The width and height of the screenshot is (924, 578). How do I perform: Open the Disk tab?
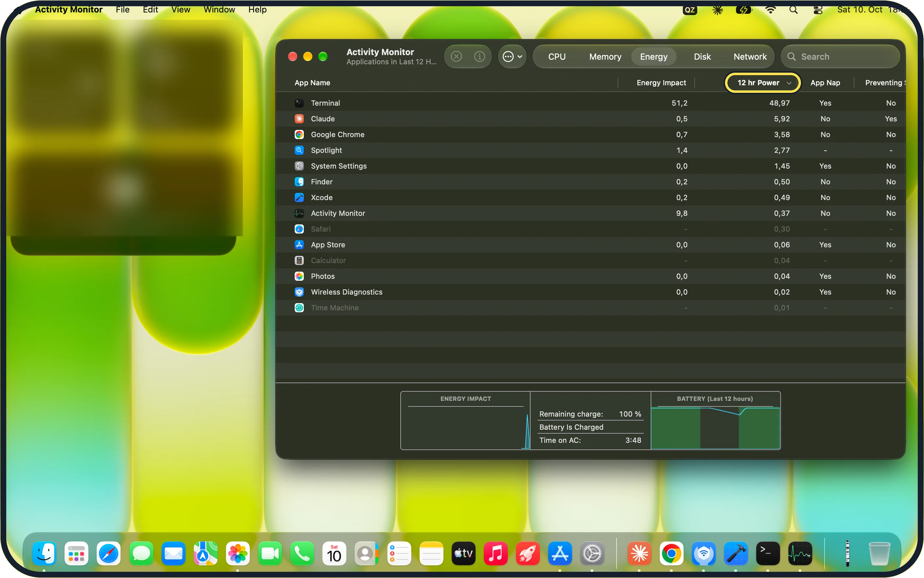(702, 56)
